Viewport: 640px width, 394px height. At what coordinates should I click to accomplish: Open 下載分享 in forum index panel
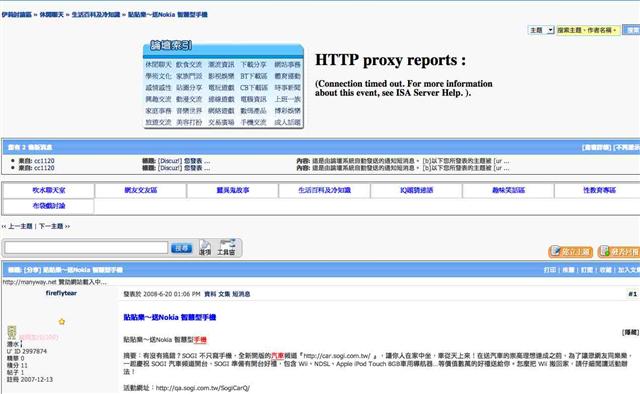pos(253,65)
